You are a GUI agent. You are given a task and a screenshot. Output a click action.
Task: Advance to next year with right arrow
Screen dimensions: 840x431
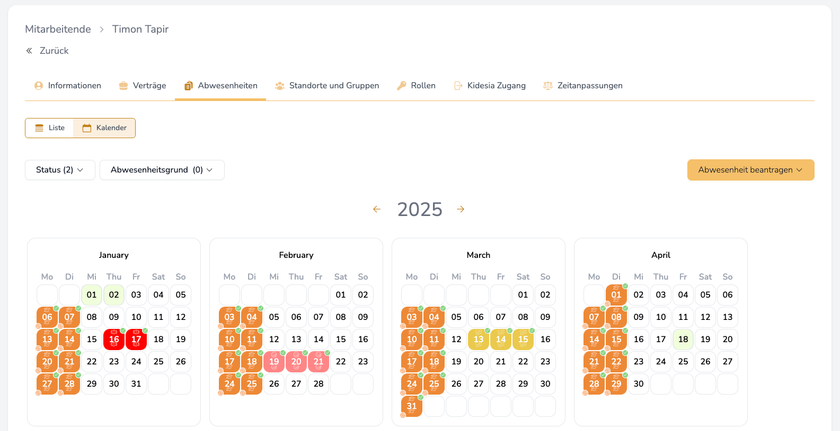[x=461, y=209]
